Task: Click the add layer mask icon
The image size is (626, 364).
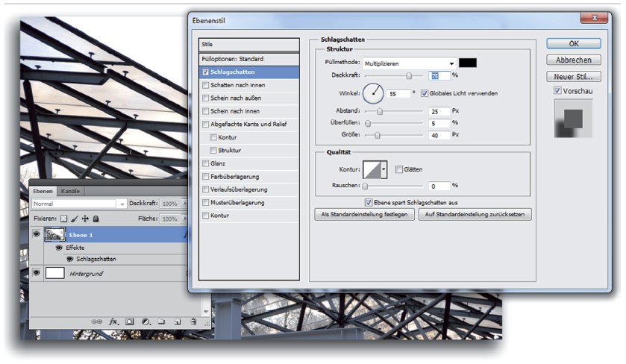Action: click(x=129, y=321)
